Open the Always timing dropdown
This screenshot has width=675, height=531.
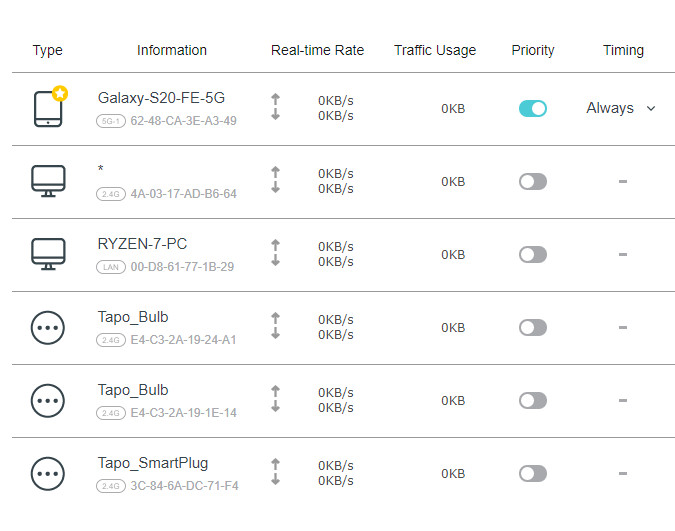(621, 108)
